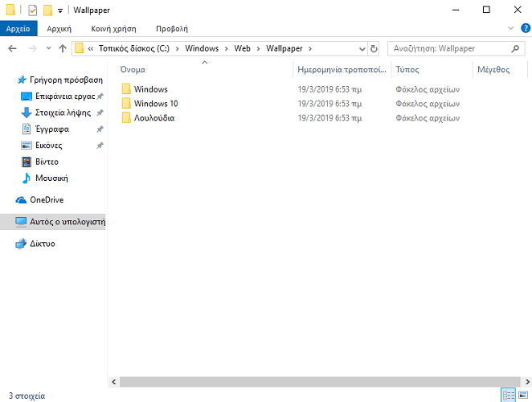The width and height of the screenshot is (532, 402).
Task: Open Στοιχεία λήψης in navigation pane
Action: coord(62,113)
